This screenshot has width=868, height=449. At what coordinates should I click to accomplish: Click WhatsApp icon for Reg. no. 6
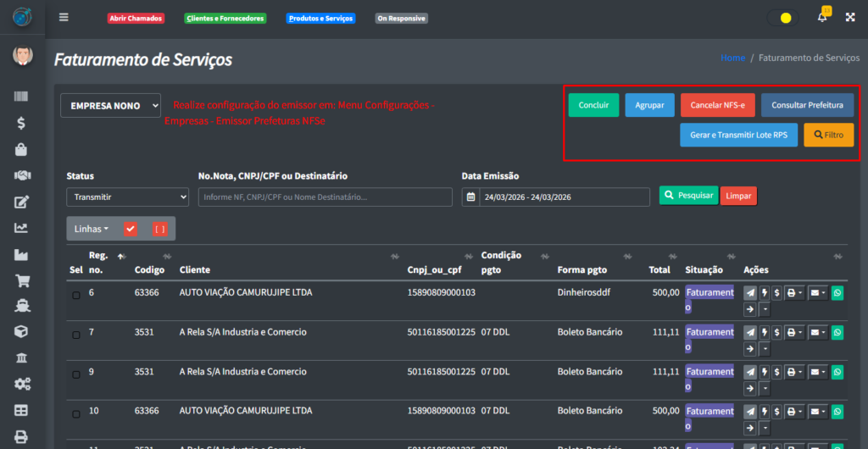pyautogui.click(x=837, y=293)
